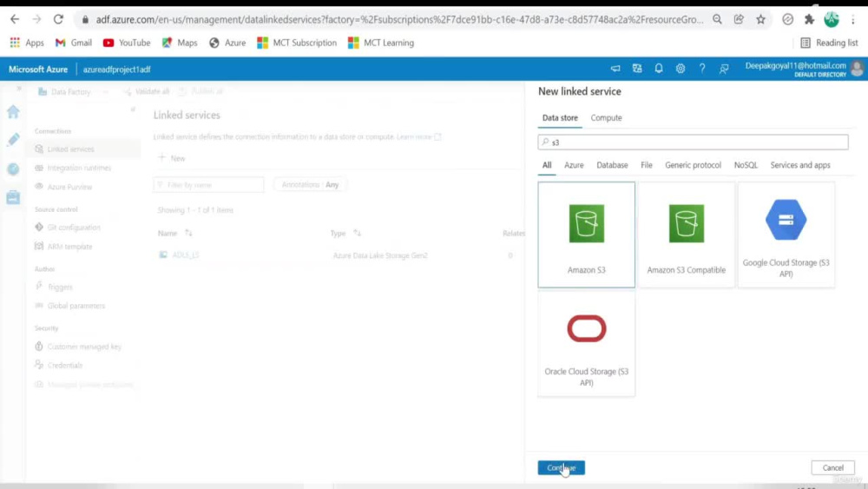Open the ADLS_LS linked service entry

click(x=186, y=254)
